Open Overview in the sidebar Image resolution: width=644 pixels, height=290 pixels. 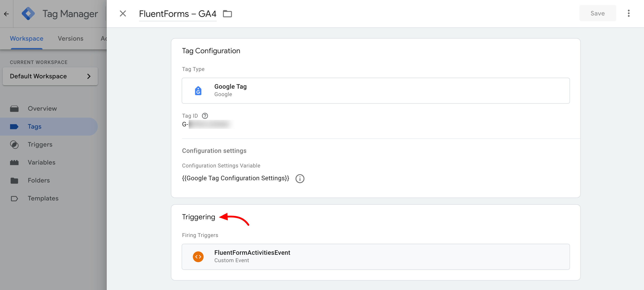[42, 109]
